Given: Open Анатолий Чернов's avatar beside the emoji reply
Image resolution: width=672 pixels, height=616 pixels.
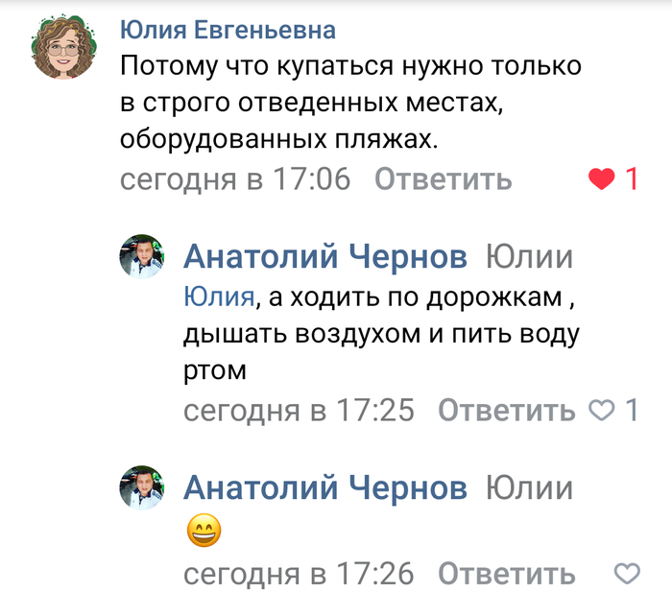Looking at the screenshot, I should 142,488.
